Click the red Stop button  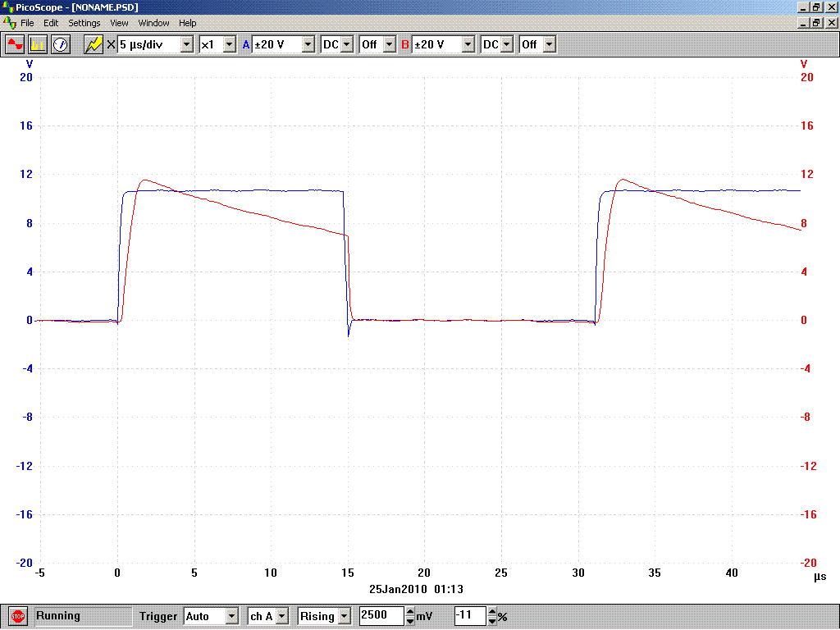coord(18,617)
